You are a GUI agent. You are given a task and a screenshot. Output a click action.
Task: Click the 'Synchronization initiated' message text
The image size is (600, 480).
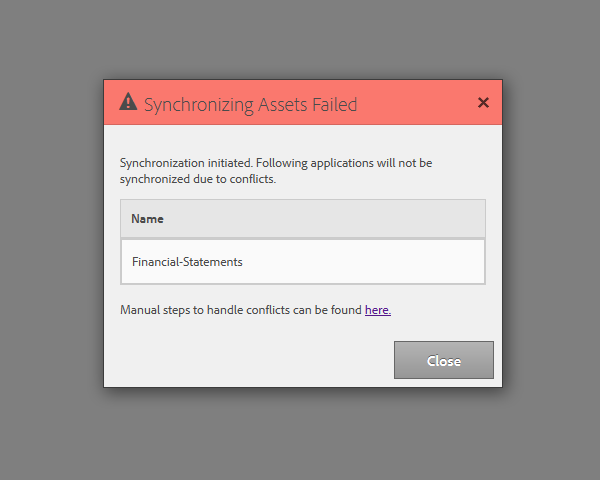tap(275, 162)
